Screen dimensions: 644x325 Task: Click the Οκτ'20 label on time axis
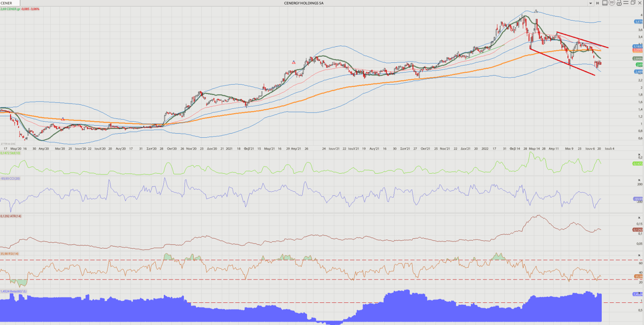point(172,149)
